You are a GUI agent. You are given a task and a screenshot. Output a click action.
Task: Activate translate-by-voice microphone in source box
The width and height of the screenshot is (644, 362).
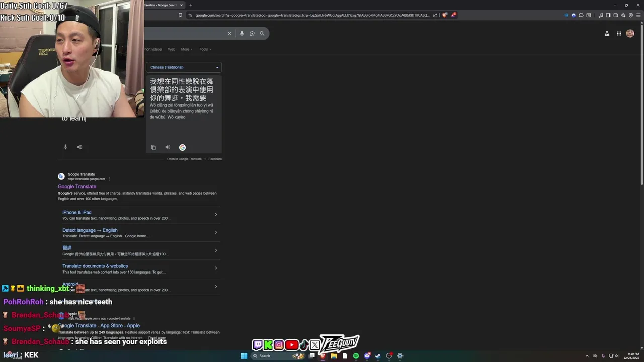[x=65, y=147]
